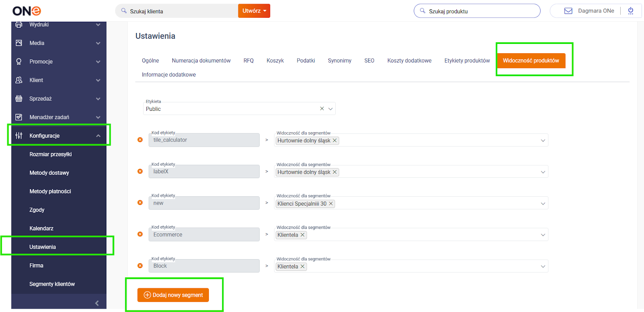Click the power logout icon
644x312 pixels.
click(630, 11)
